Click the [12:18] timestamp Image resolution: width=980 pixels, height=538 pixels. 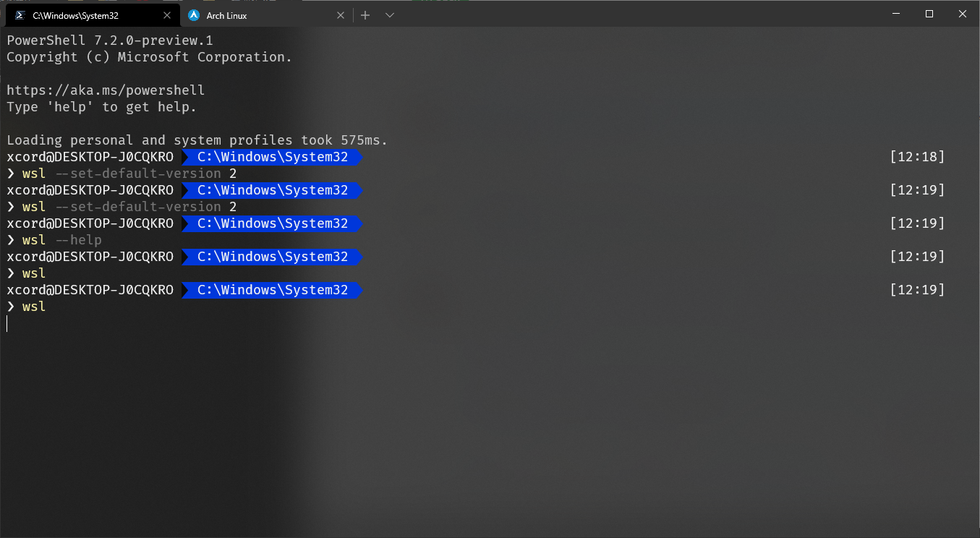click(917, 156)
